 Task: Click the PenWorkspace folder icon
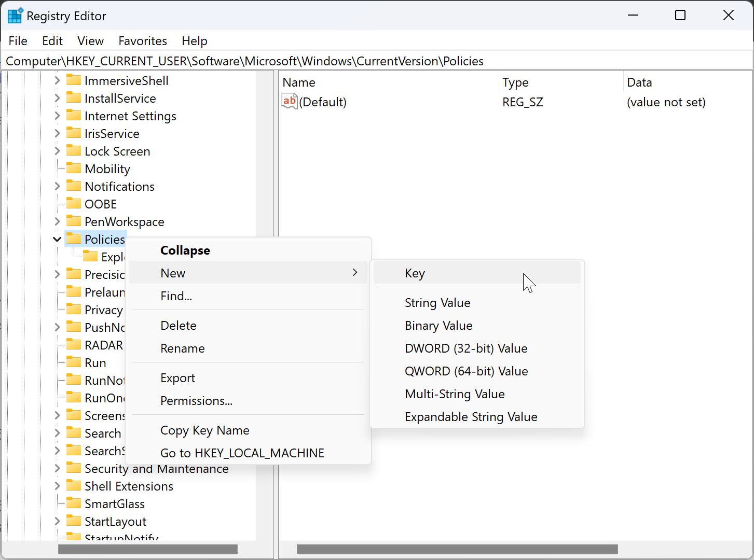tap(74, 221)
